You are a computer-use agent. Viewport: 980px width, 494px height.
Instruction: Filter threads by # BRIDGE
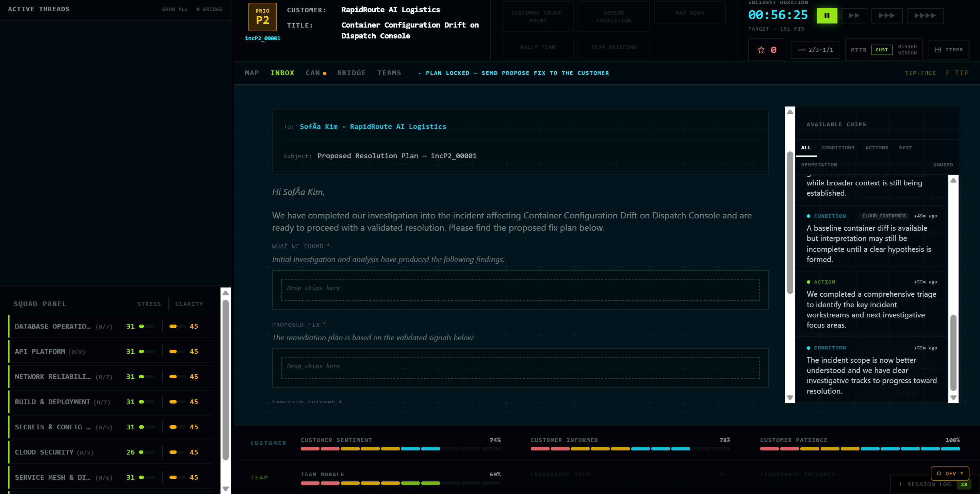(209, 9)
